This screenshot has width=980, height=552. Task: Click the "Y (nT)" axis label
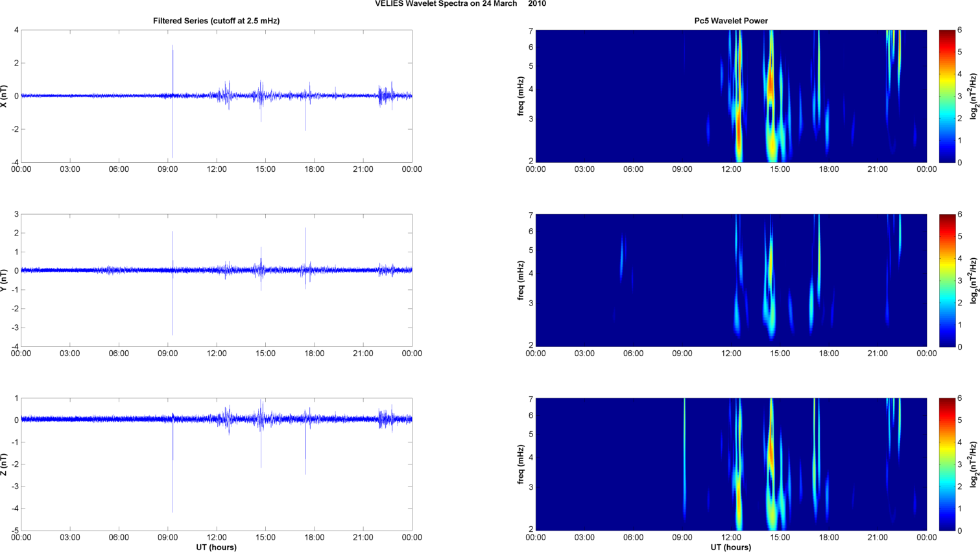(5, 280)
